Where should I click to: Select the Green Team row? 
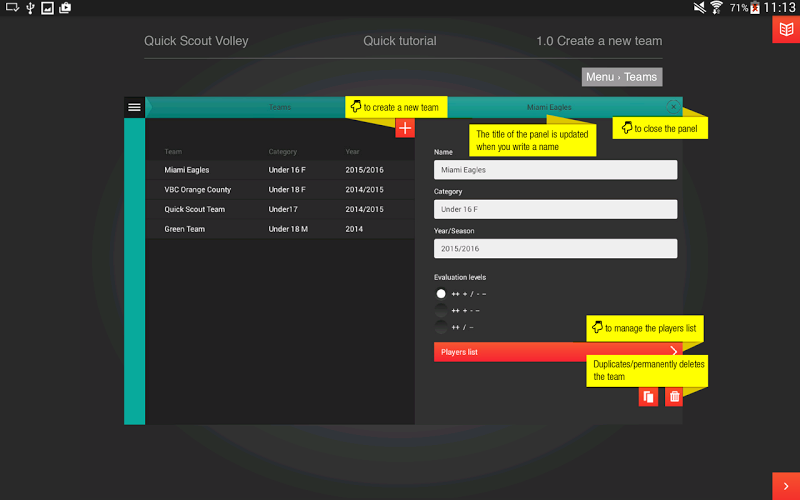coord(280,229)
